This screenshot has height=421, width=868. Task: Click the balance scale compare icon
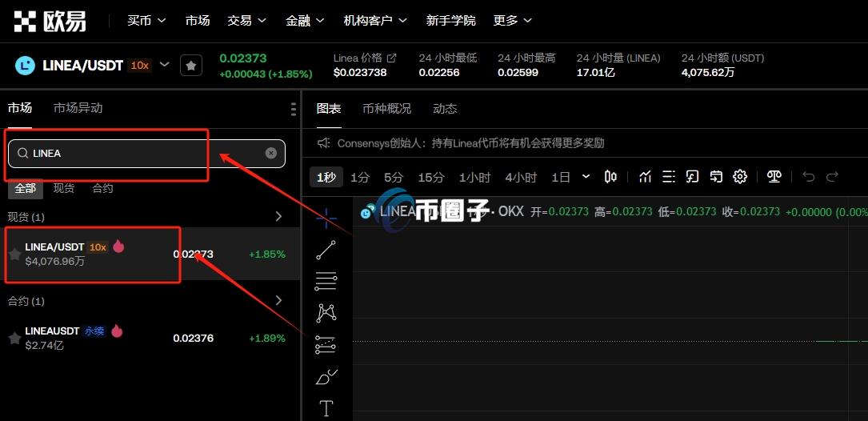[774, 177]
